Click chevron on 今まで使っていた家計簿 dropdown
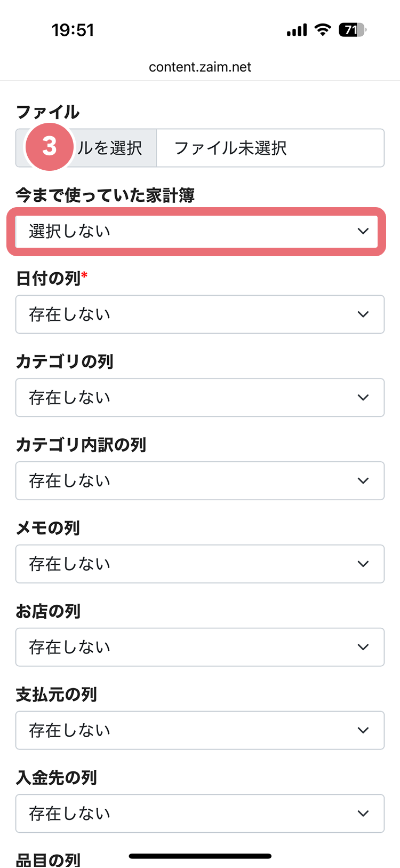 [x=363, y=231]
